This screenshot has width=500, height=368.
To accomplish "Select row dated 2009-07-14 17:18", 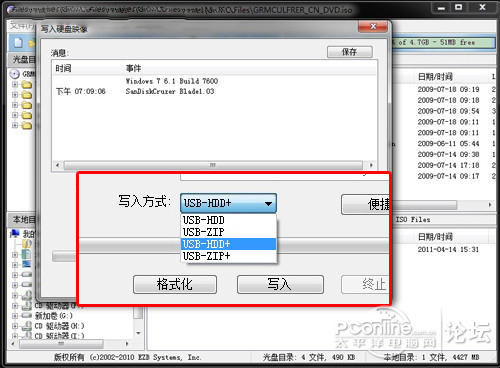I will (x=448, y=165).
